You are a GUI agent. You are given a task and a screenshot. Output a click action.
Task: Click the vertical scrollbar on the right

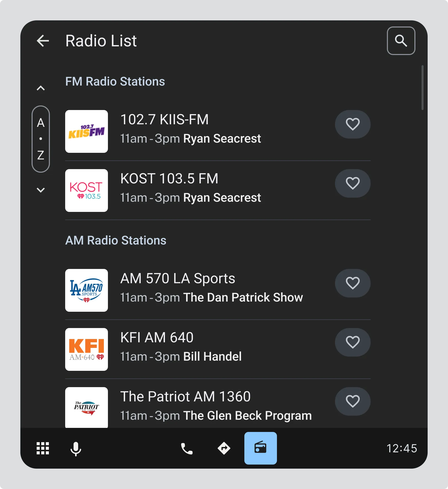click(422, 88)
